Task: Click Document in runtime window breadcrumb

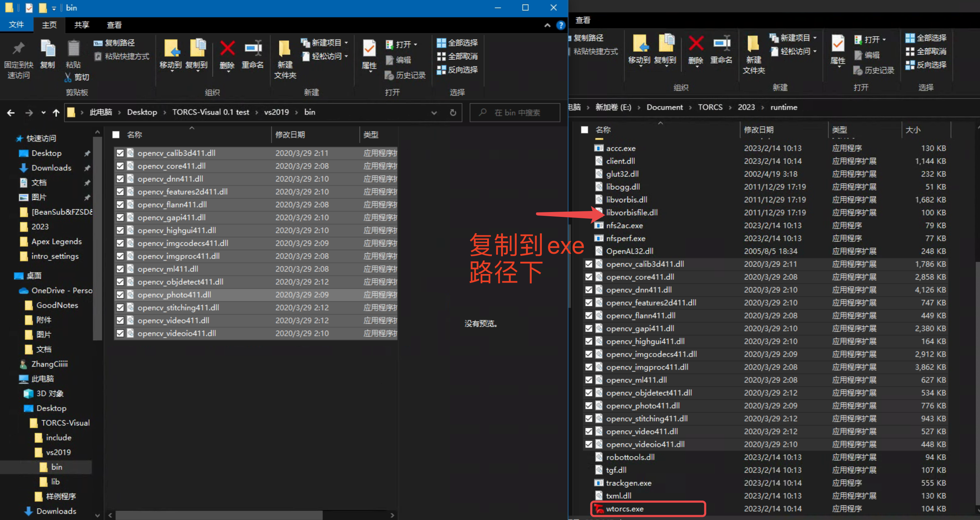Action: point(664,107)
